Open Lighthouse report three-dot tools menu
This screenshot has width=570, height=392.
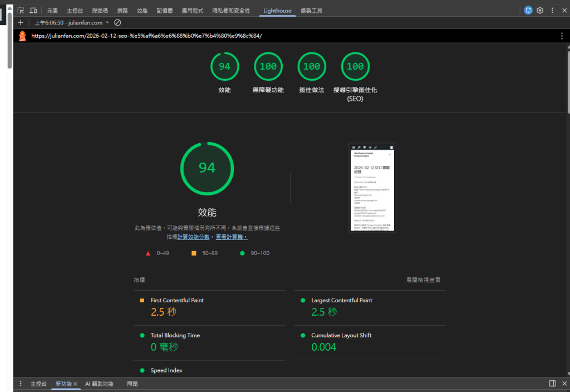(x=562, y=36)
